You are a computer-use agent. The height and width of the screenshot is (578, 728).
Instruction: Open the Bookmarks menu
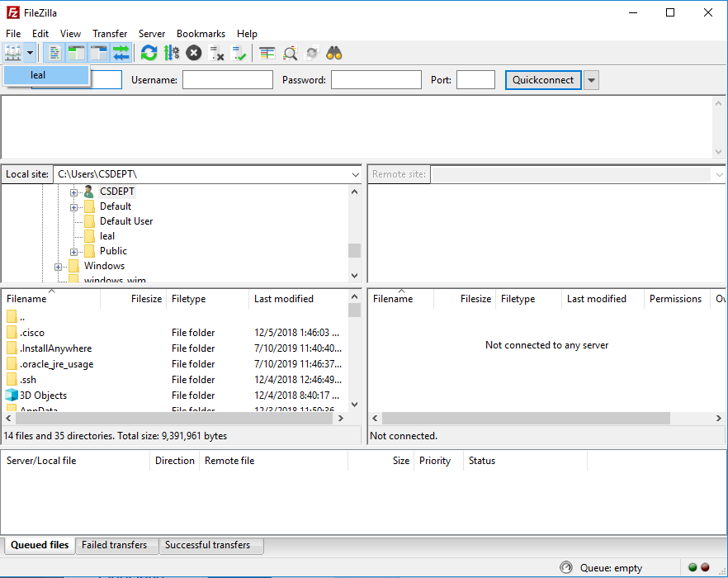tap(201, 34)
